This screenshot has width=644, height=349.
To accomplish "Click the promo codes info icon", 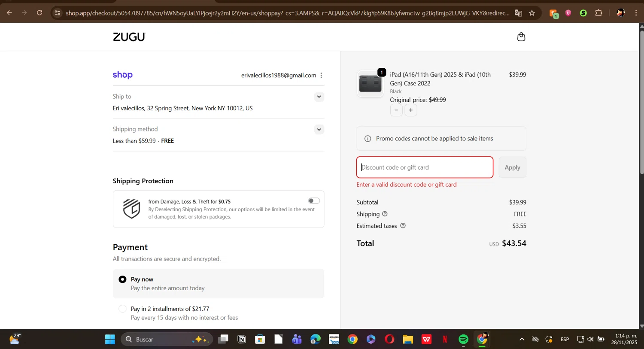I will click(368, 139).
